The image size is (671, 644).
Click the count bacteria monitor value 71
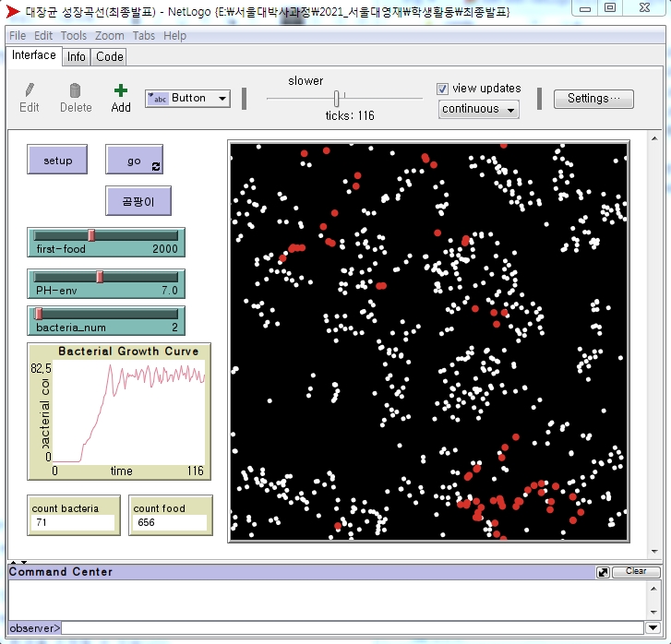[73, 522]
